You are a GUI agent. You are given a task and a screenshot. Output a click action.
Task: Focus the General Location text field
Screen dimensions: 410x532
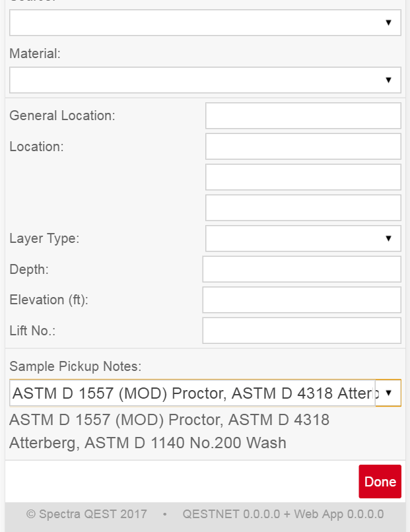click(303, 116)
